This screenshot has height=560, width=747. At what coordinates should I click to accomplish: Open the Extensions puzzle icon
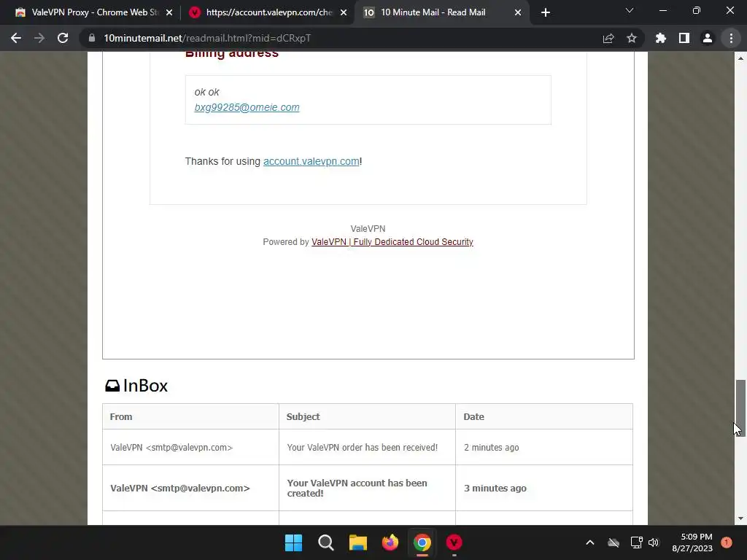[x=661, y=38]
